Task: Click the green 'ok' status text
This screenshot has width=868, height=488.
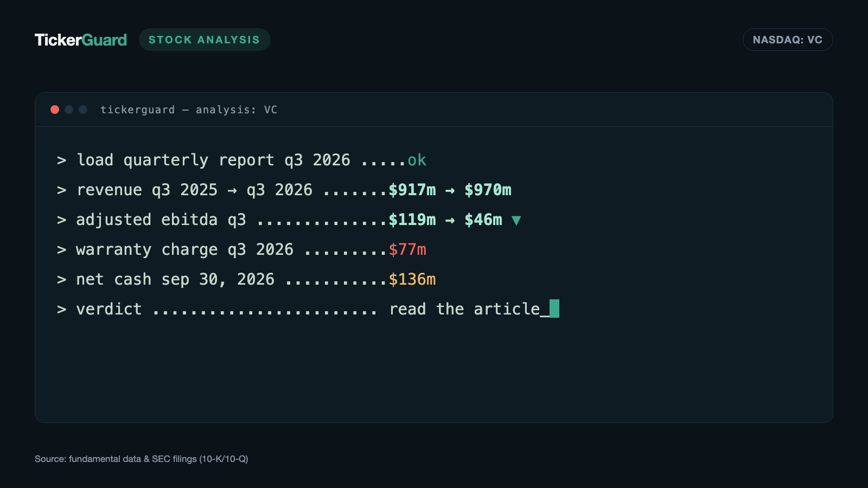Action: coord(417,160)
